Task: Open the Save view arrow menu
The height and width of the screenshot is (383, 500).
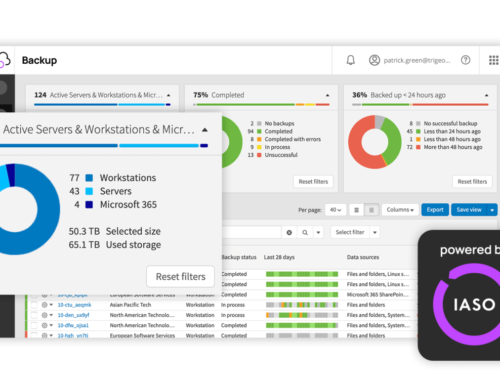Action: 492,210
